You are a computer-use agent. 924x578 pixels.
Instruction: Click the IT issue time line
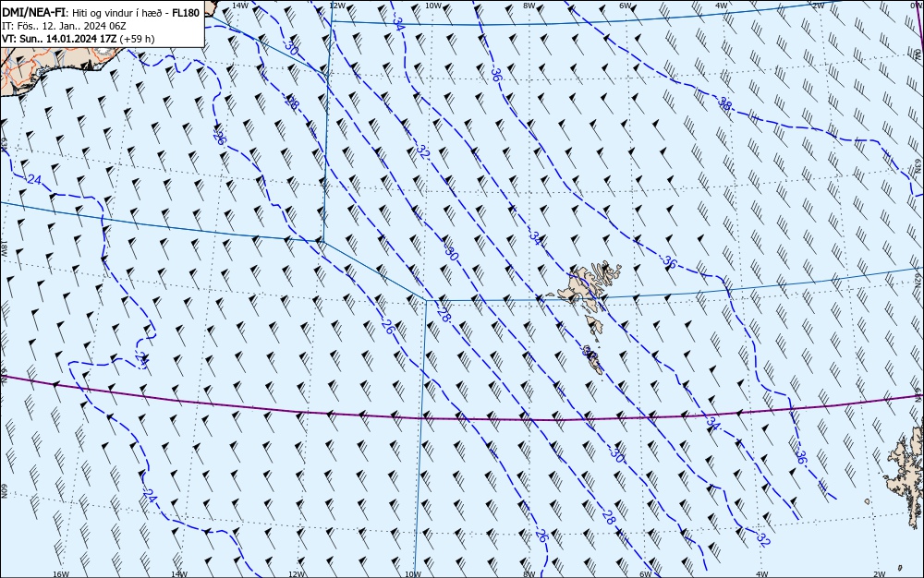[65, 26]
